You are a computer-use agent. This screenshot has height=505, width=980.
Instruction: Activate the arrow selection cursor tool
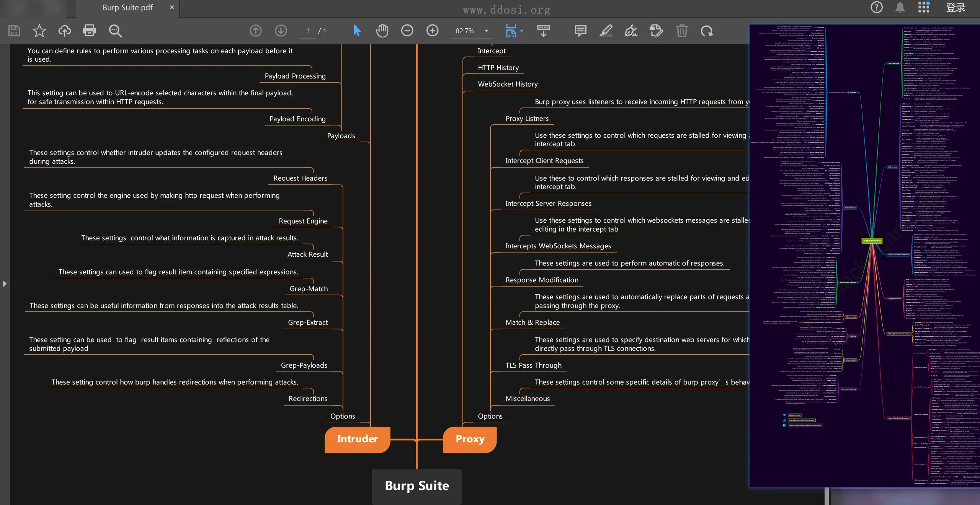357,31
